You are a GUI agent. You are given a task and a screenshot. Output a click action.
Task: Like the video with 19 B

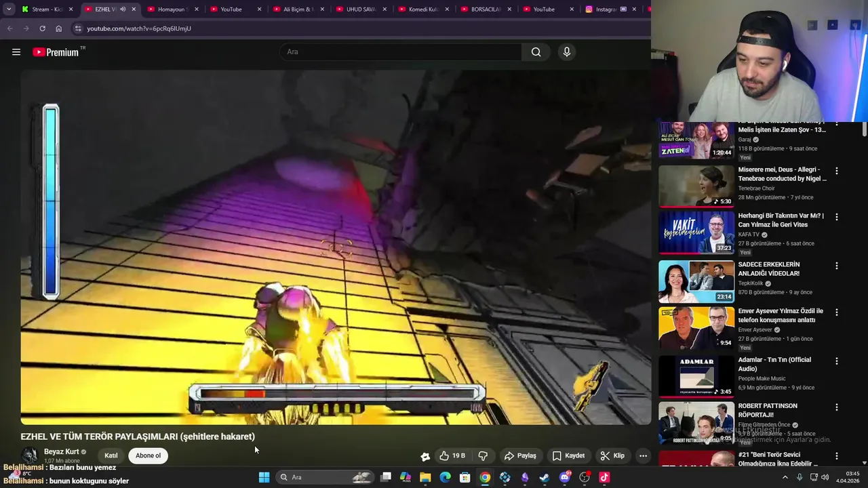[x=452, y=456]
